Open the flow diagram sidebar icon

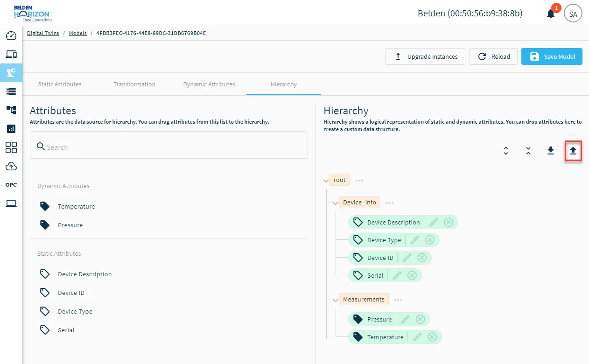(11, 110)
